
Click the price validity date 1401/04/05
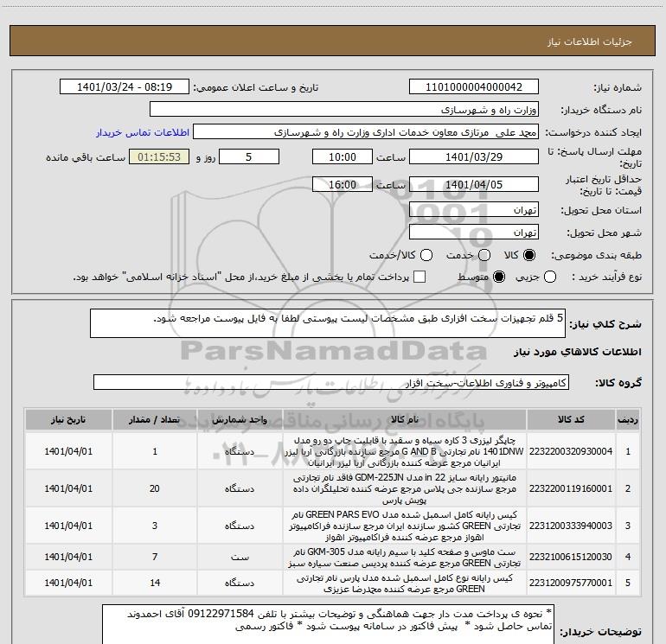(474, 184)
